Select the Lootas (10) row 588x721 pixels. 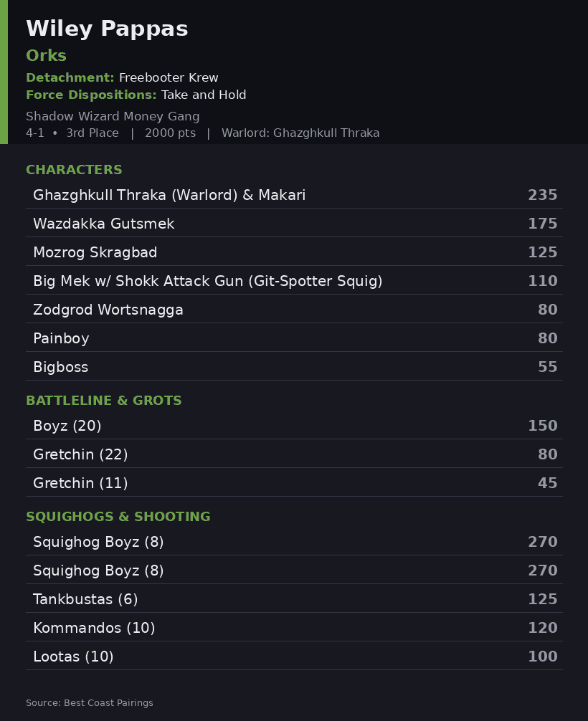click(x=294, y=656)
